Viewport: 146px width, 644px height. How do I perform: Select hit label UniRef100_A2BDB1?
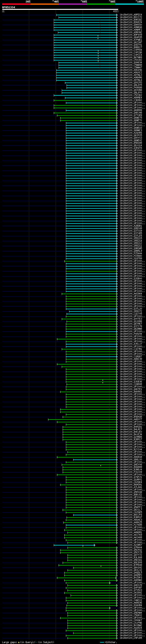pyautogui.click(x=131, y=226)
